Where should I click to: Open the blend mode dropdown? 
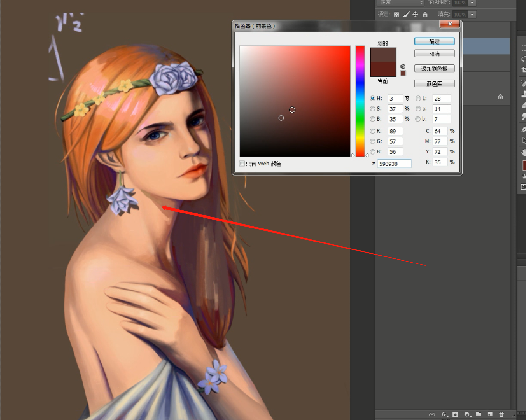401,3
